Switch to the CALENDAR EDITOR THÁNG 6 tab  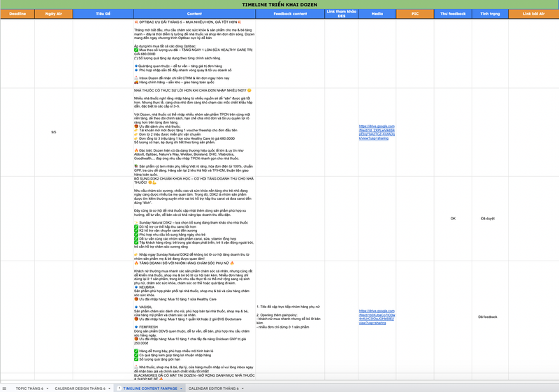point(214,389)
